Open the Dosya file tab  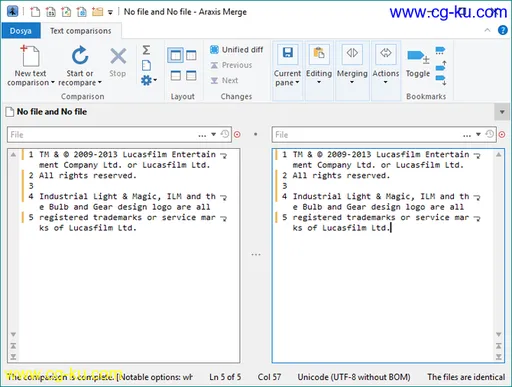coord(21,31)
